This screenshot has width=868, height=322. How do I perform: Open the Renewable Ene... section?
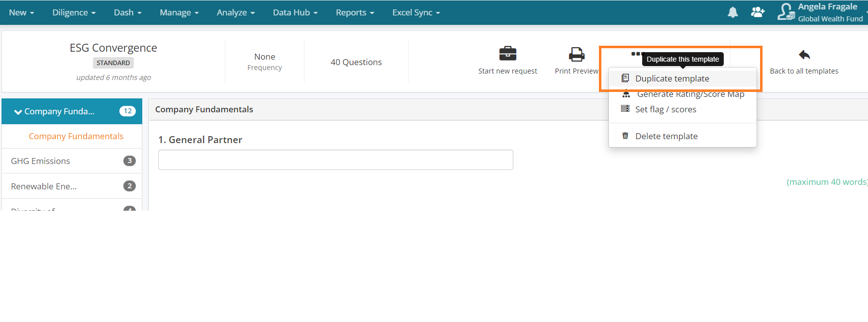[72, 186]
